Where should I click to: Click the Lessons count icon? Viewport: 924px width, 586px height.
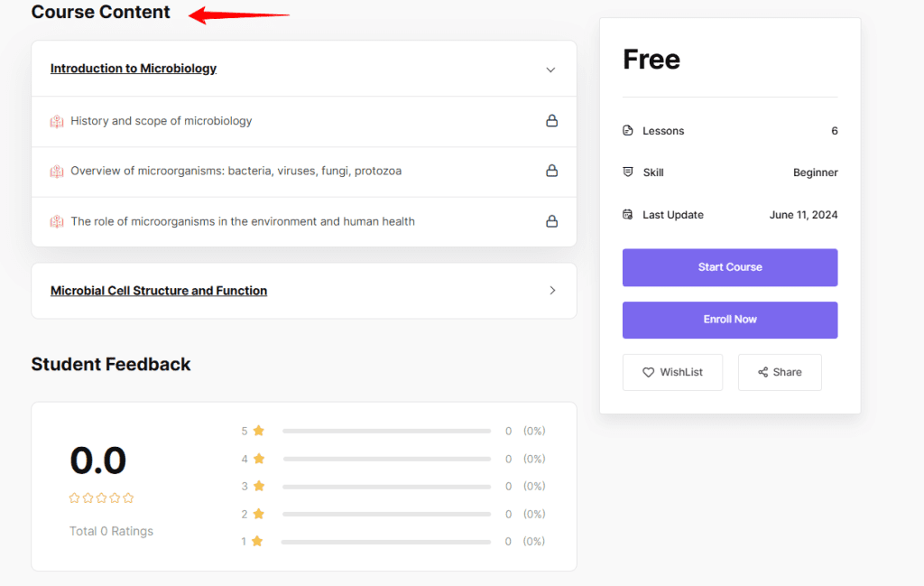point(628,131)
